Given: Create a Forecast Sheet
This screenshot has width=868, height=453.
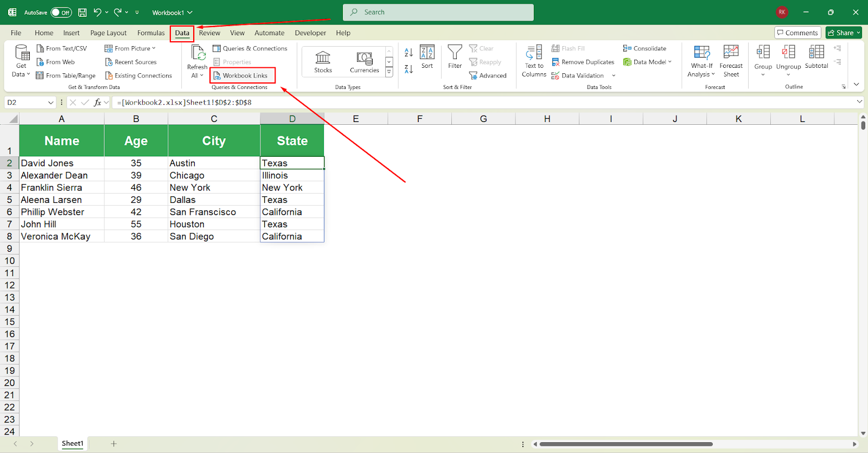Looking at the screenshot, I should pos(731,61).
